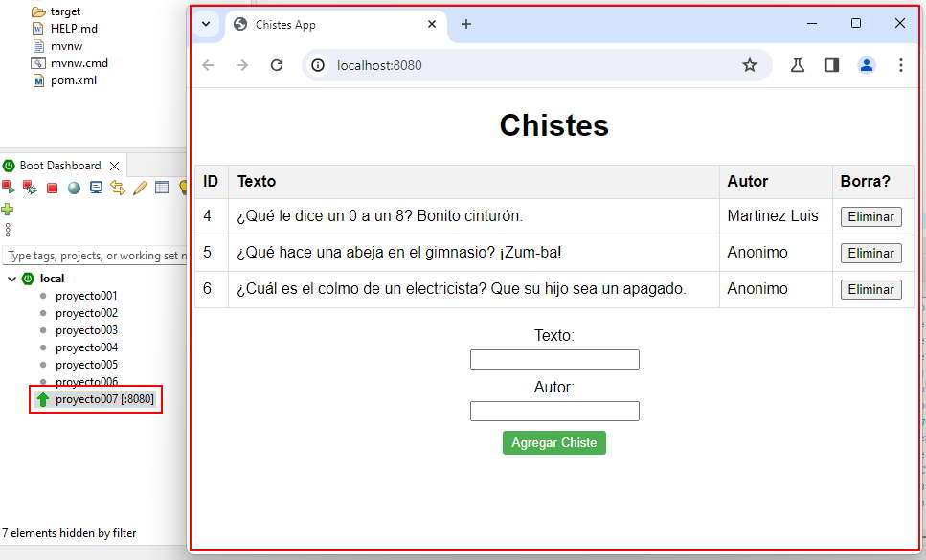Select the Boot Dashboard tab
Screen dimensions: 926x560
59,166
